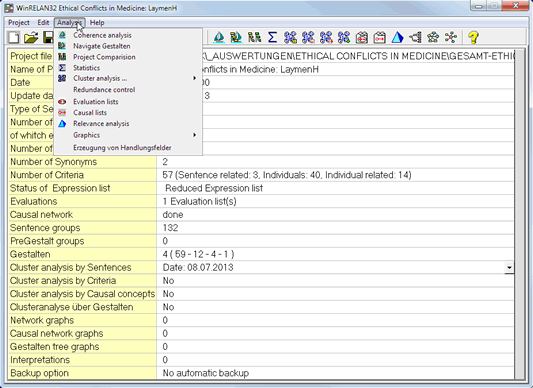Click the 'Status of Expression list' label

point(60,188)
